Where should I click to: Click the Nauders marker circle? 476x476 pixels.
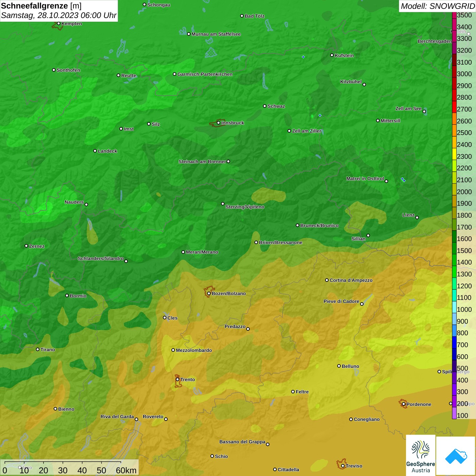86,204
